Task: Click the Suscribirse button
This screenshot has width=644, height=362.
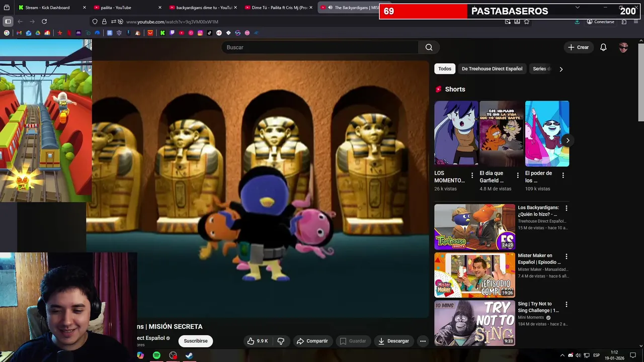Action: pyautogui.click(x=196, y=341)
